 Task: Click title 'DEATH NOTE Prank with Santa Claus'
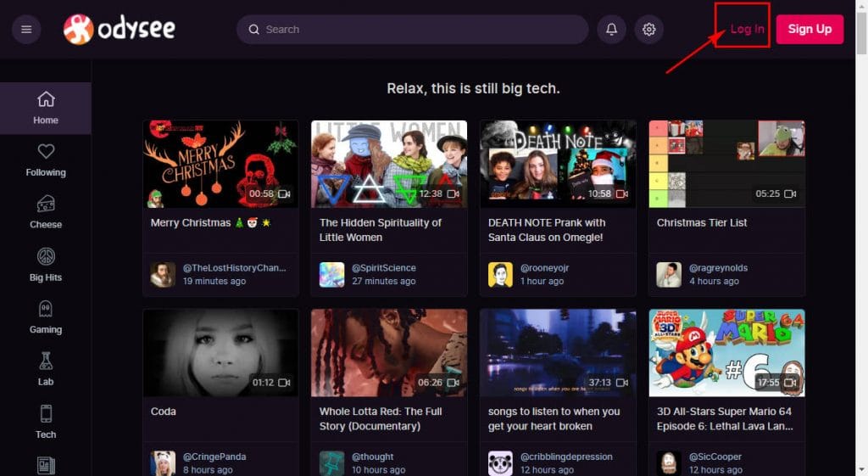[547, 230]
